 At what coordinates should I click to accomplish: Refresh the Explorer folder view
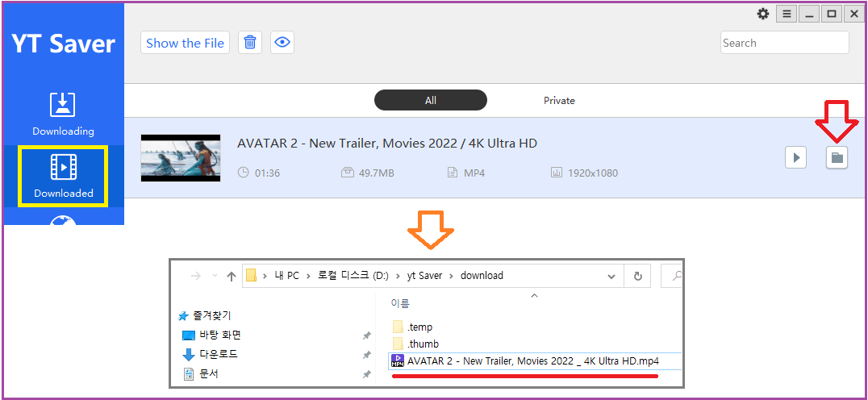pos(638,276)
